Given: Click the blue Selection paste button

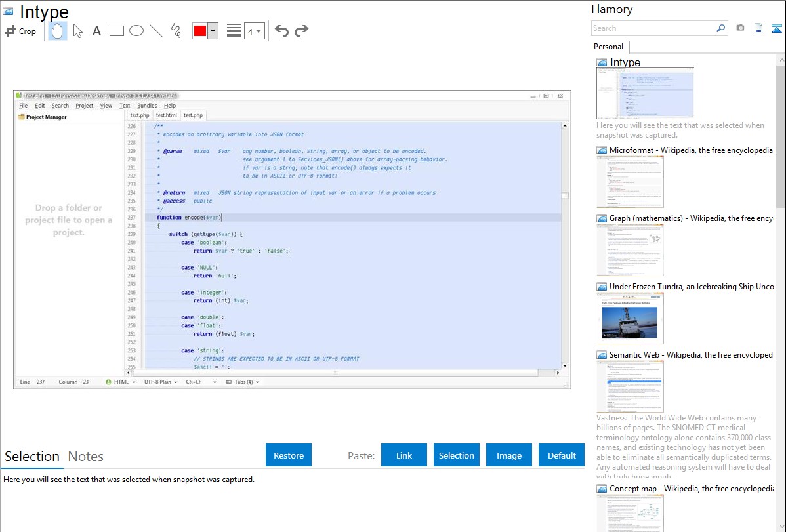Looking at the screenshot, I should (x=457, y=455).
